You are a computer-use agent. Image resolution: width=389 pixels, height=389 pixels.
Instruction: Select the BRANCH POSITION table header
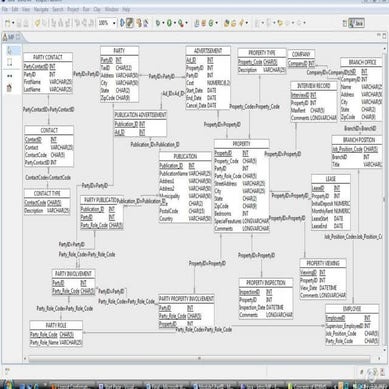357,140
